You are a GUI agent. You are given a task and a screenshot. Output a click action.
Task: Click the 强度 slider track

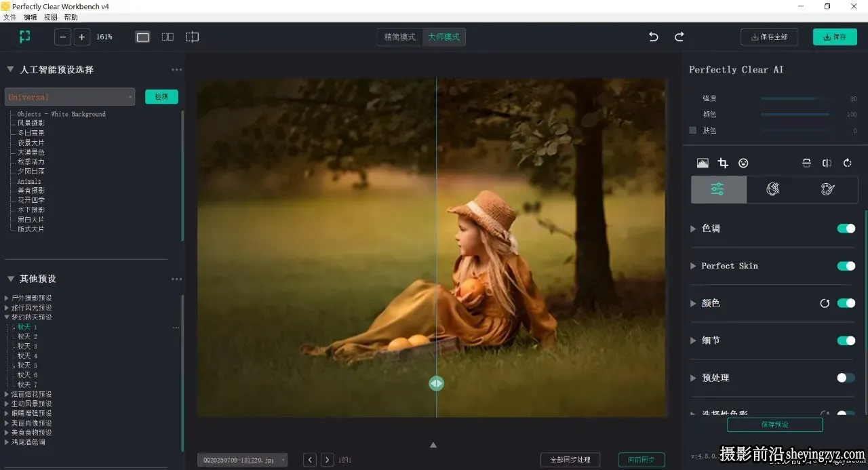[795, 98]
